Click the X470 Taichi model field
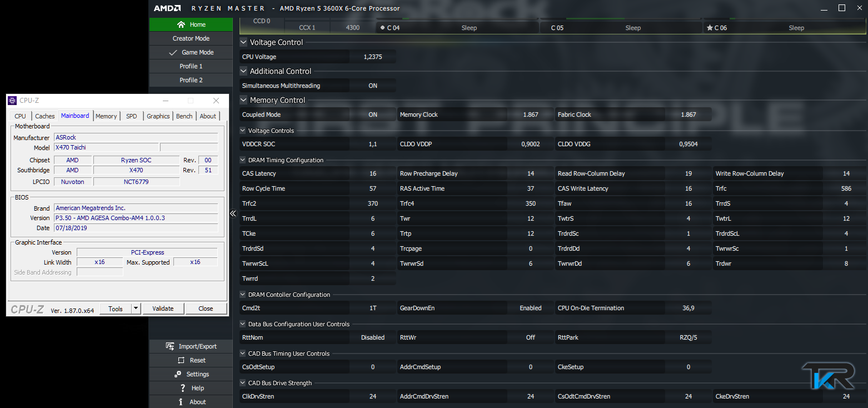This screenshot has width=868, height=408. [106, 147]
